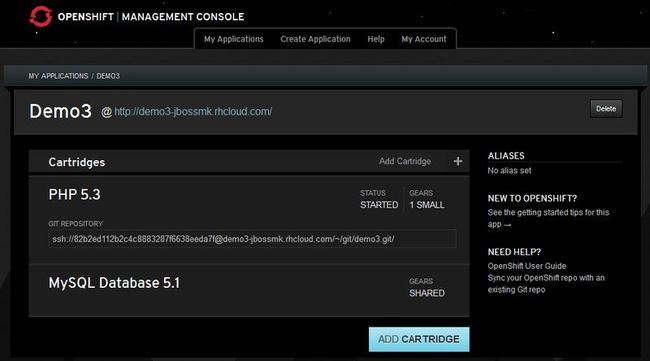
Task: Click the OPENSHIFT MANAGEMENT CONSOLE title
Action: pyautogui.click(x=151, y=17)
